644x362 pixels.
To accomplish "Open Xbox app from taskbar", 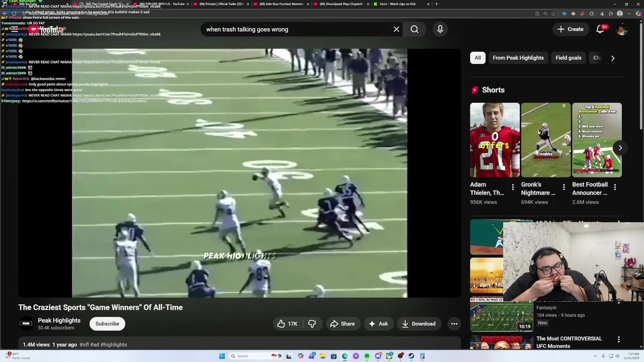I will coord(389,356).
